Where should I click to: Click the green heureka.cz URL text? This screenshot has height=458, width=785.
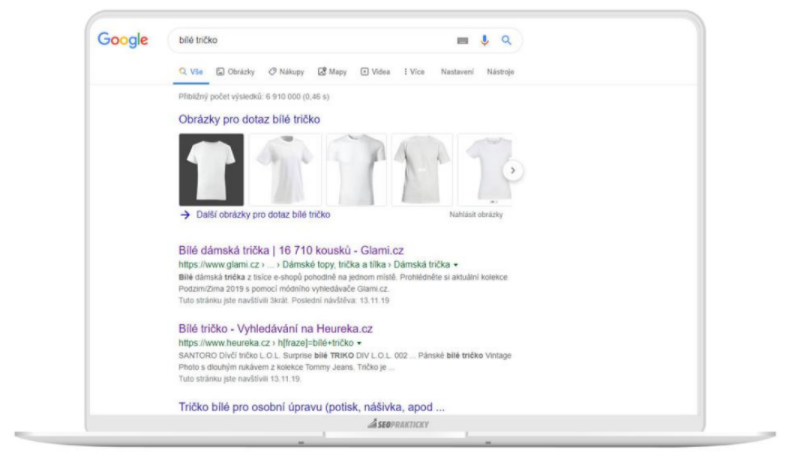pyautogui.click(x=266, y=343)
